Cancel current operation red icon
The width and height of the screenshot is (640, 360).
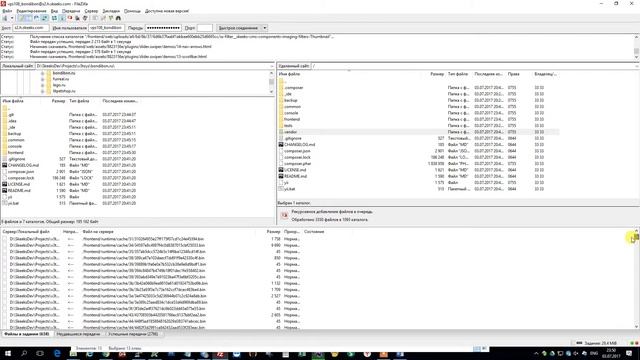click(x=70, y=18)
